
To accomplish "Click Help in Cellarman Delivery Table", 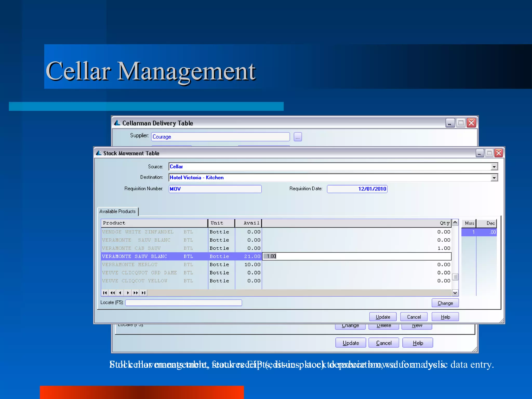I will (x=418, y=343).
